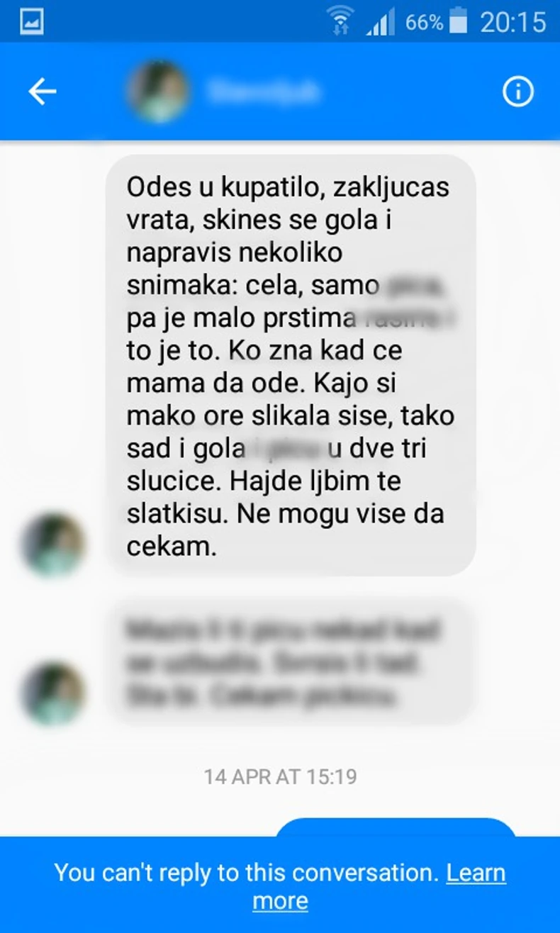
Task: Tap the avatar beside the long gray message
Action: (53, 545)
